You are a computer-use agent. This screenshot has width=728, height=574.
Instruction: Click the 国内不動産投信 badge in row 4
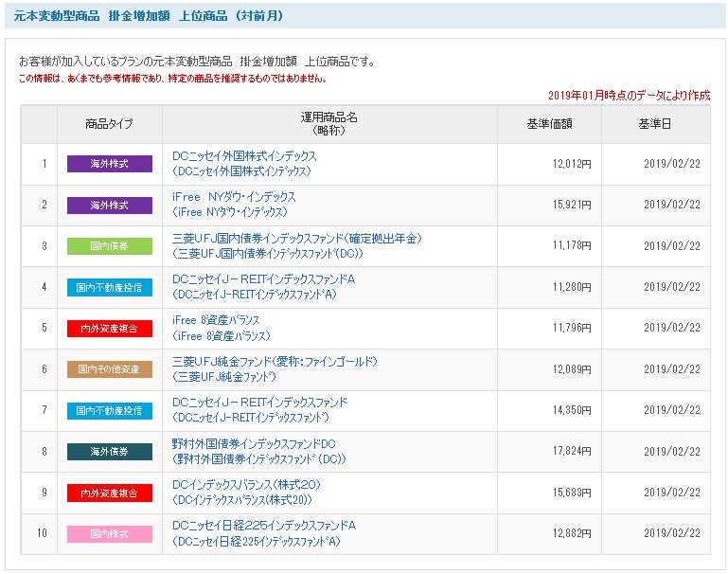click(x=110, y=287)
